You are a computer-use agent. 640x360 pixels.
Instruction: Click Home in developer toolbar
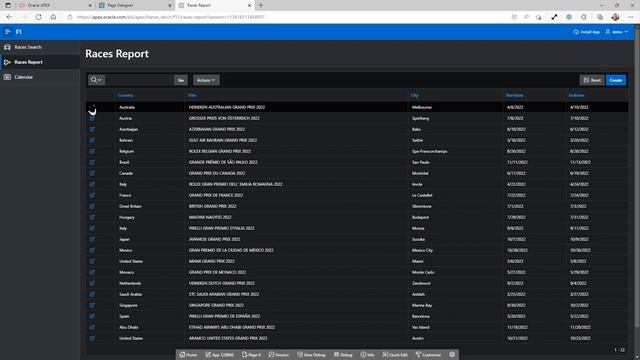pyautogui.click(x=188, y=355)
